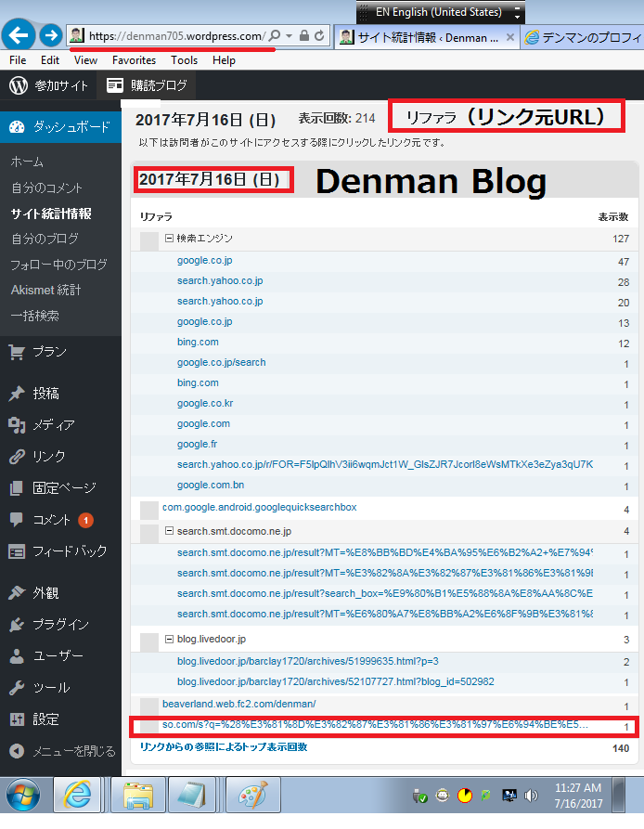Click the リンク chain icon

[17, 456]
